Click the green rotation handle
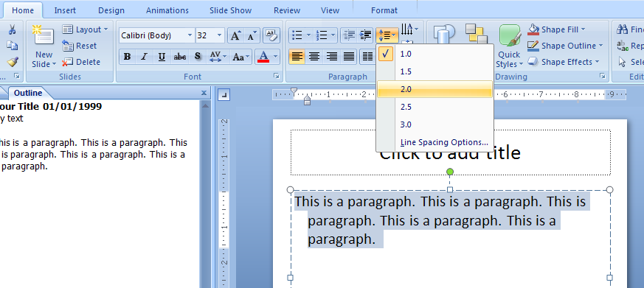 [x=450, y=172]
